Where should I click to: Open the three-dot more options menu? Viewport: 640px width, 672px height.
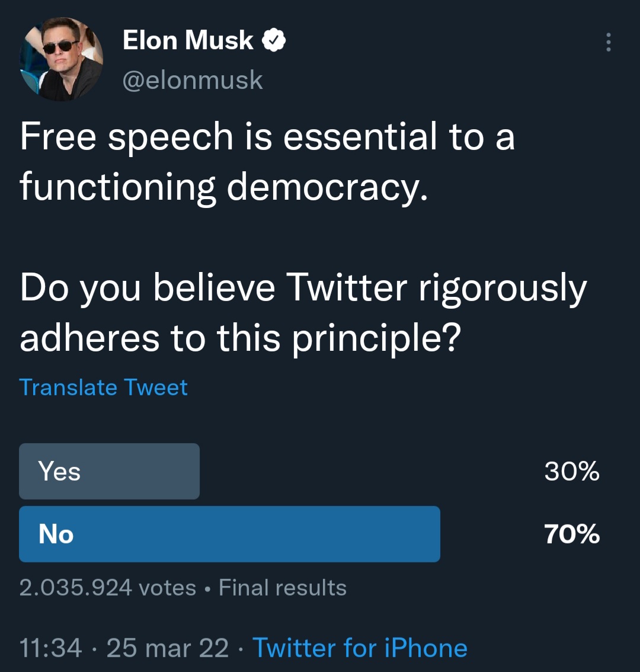tap(608, 41)
